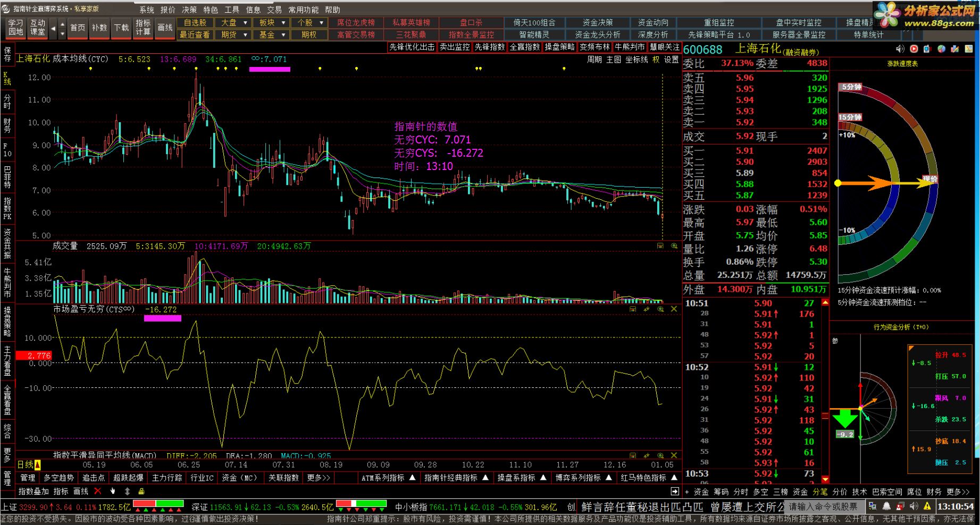The image size is (980, 525).
Task: Click the window icon on volume panel
Action: tap(660, 246)
